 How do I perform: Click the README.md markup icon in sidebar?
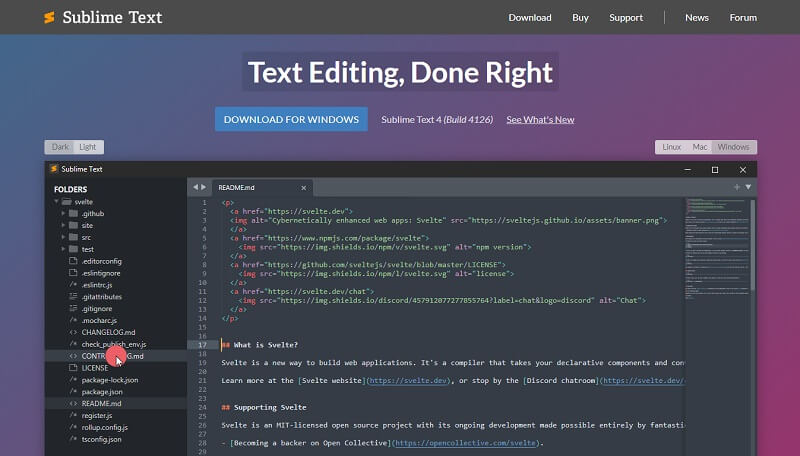pos(73,403)
